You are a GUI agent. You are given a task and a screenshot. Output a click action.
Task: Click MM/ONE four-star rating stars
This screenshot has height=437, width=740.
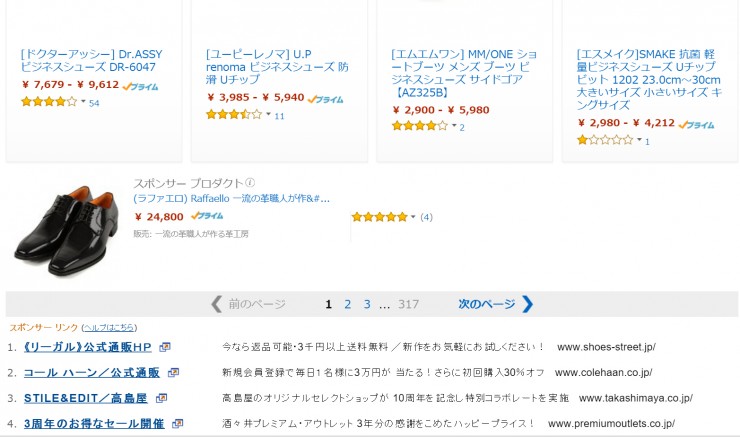420,126
